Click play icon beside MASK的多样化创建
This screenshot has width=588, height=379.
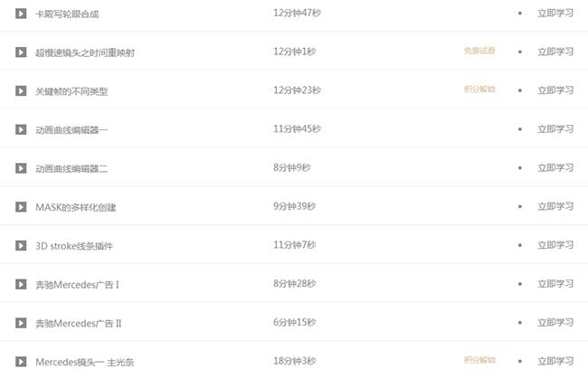click(21, 207)
